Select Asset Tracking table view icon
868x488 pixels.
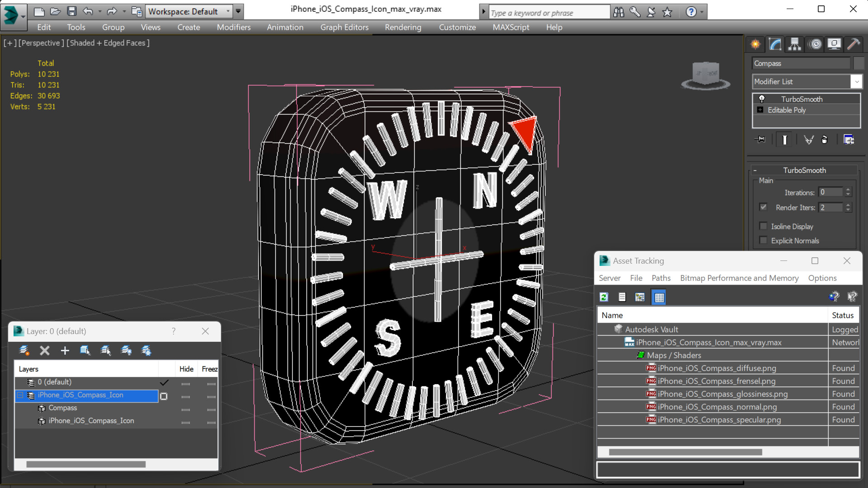click(x=659, y=297)
